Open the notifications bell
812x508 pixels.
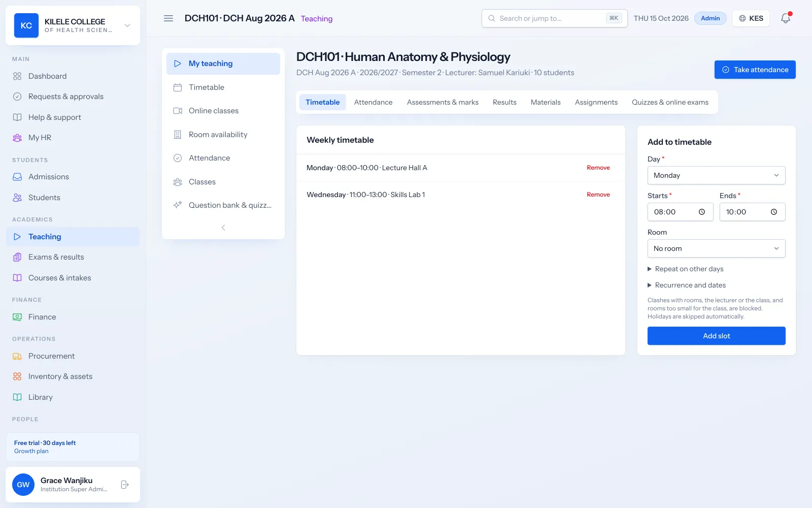(786, 18)
